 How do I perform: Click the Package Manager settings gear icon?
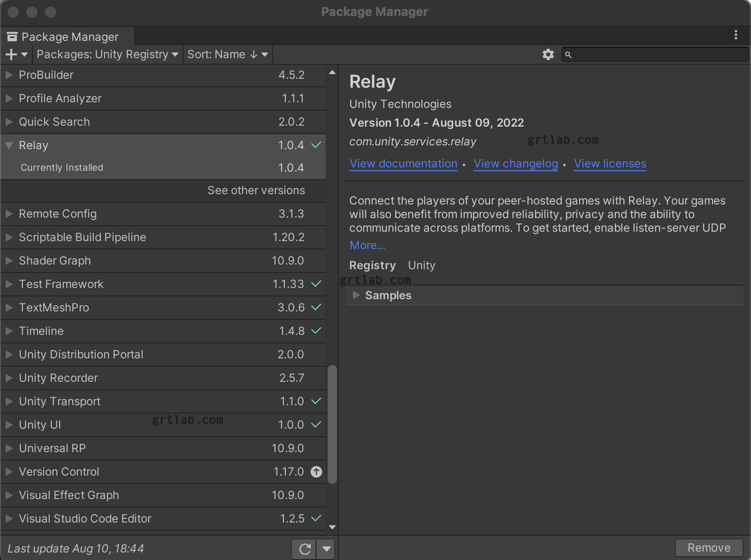548,54
